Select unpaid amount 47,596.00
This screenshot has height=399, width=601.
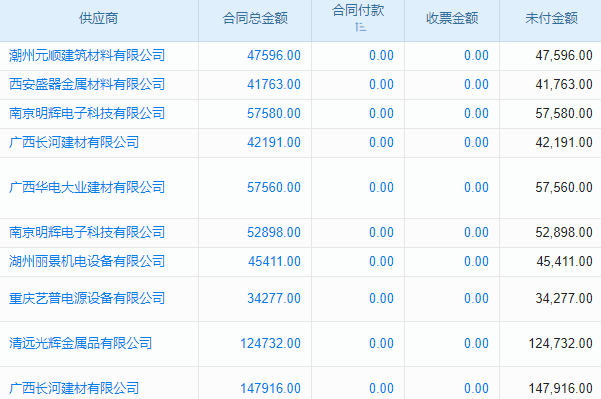tap(564, 55)
